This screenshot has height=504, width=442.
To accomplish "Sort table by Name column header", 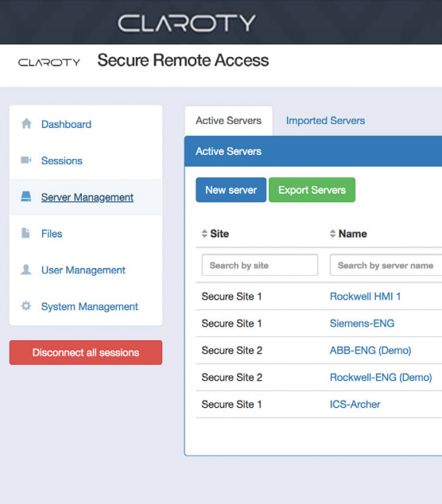I will click(x=353, y=234).
